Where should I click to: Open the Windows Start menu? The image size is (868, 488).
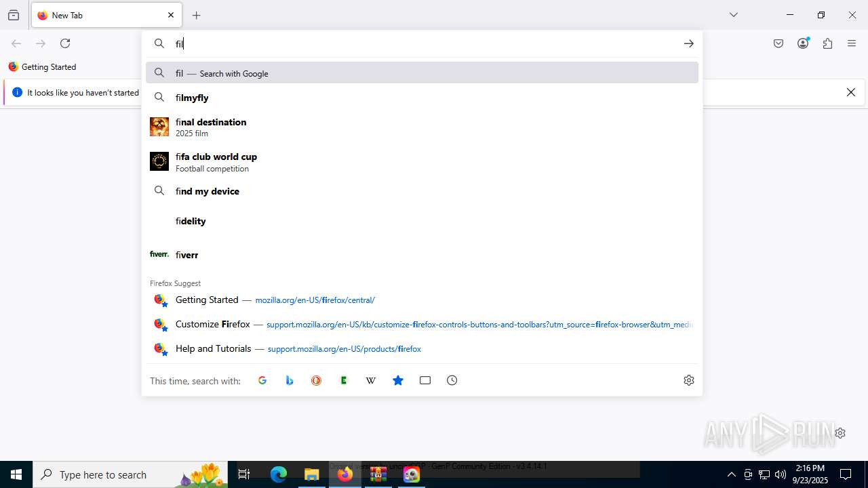point(16,474)
